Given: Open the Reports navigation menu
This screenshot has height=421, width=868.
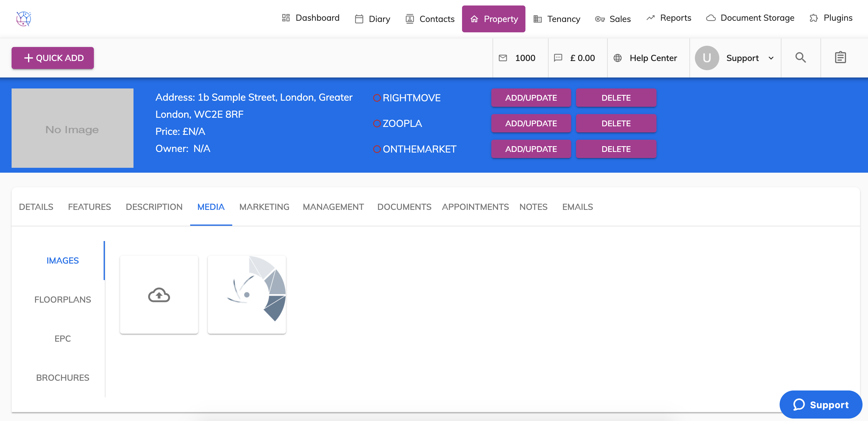Looking at the screenshot, I should (668, 18).
